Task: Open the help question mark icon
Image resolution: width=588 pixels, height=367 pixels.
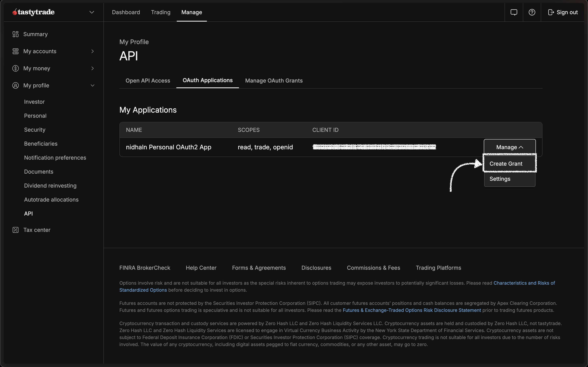Action: tap(532, 12)
